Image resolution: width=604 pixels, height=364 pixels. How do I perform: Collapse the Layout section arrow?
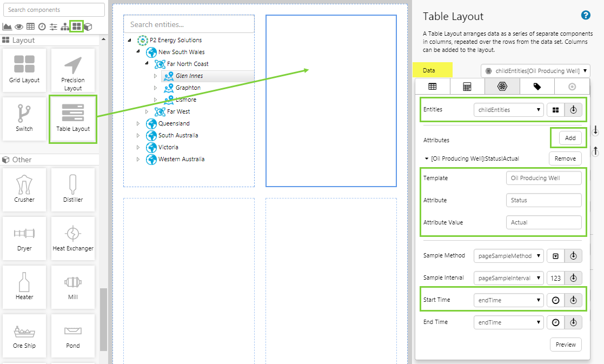coord(103,39)
